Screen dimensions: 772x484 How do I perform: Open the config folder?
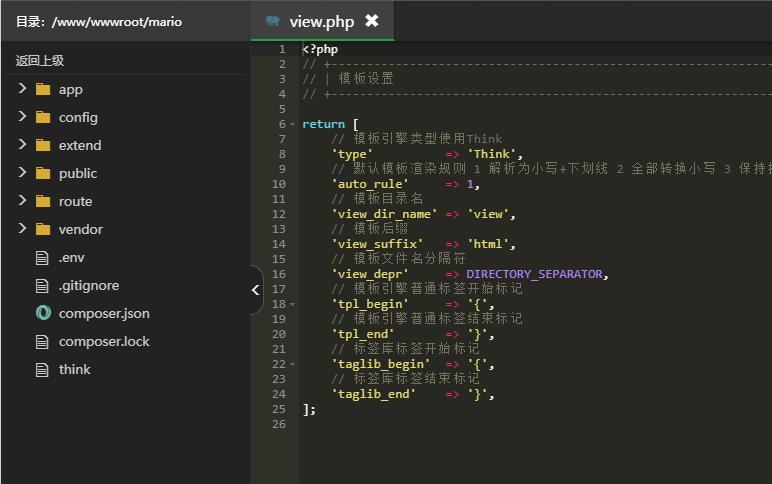click(78, 118)
